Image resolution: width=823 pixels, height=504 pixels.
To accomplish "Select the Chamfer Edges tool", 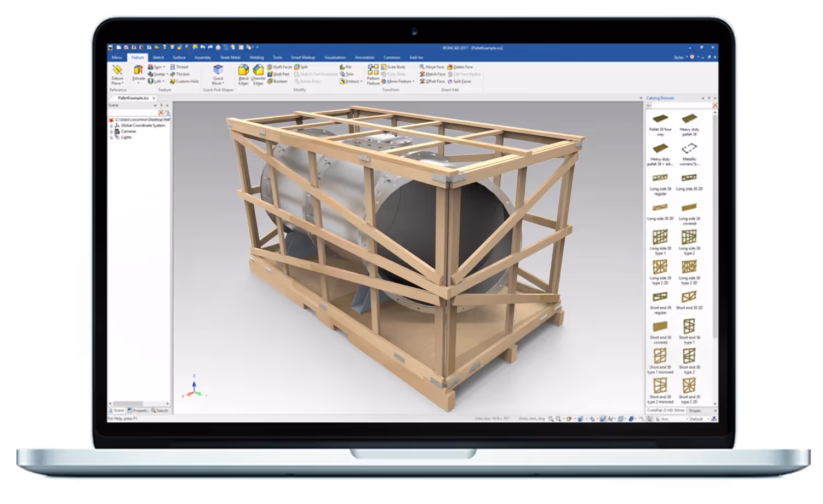I will point(259,75).
